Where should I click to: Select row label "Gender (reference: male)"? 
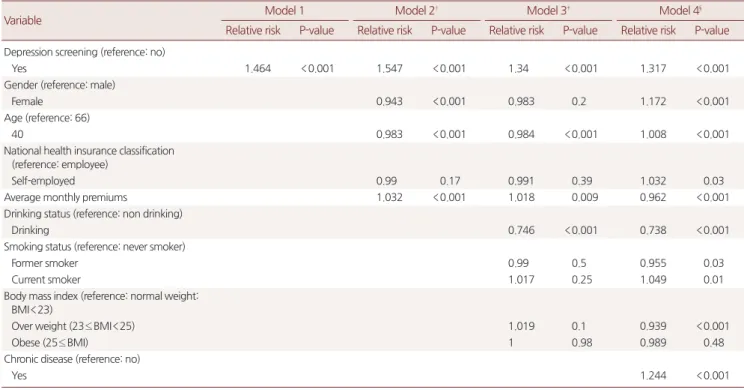[x=60, y=85]
